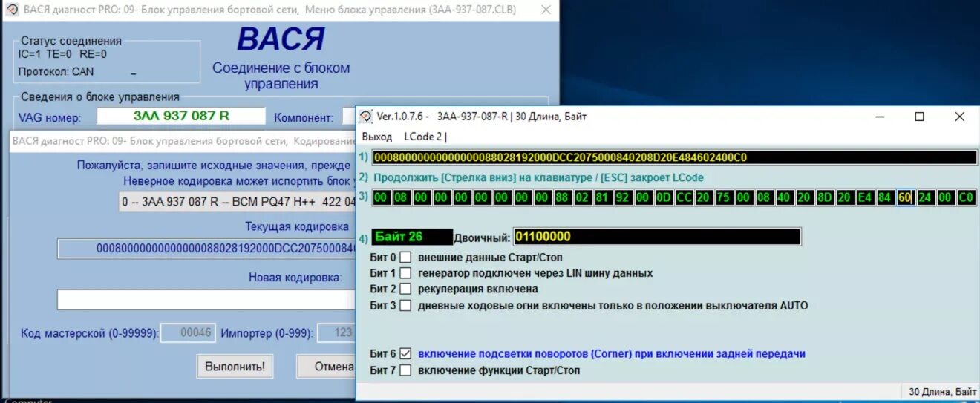Select byte cell 24 in byte row
This screenshot has height=403, width=980.
pyautogui.click(x=924, y=197)
